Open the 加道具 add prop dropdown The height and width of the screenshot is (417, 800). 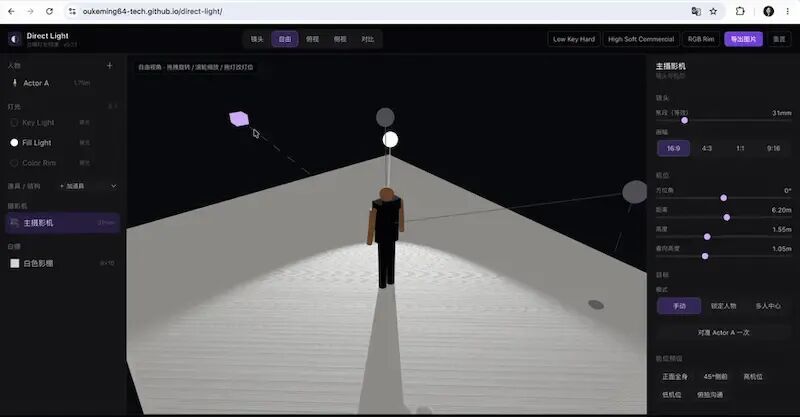[x=72, y=186]
